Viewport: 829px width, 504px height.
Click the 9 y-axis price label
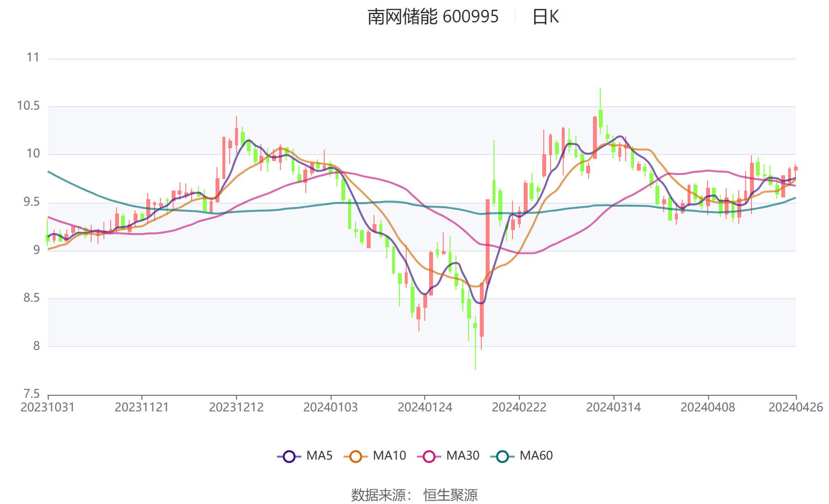coord(37,250)
